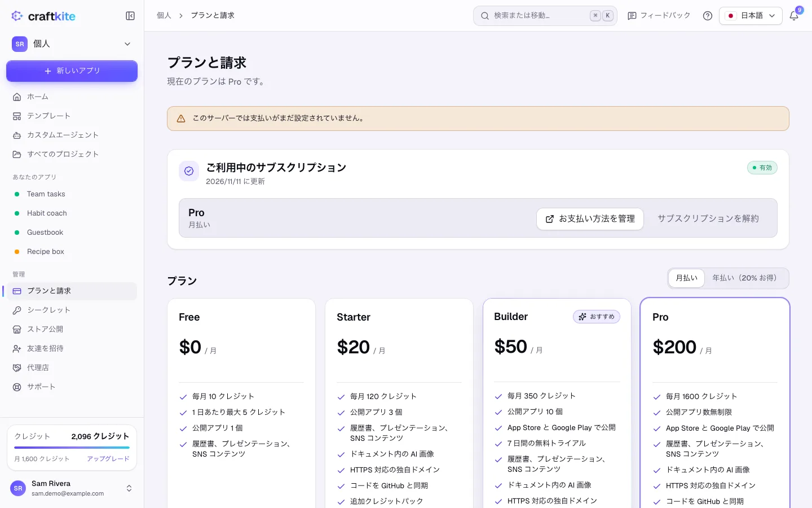Open Recipe box app
812x508 pixels.
click(72, 252)
